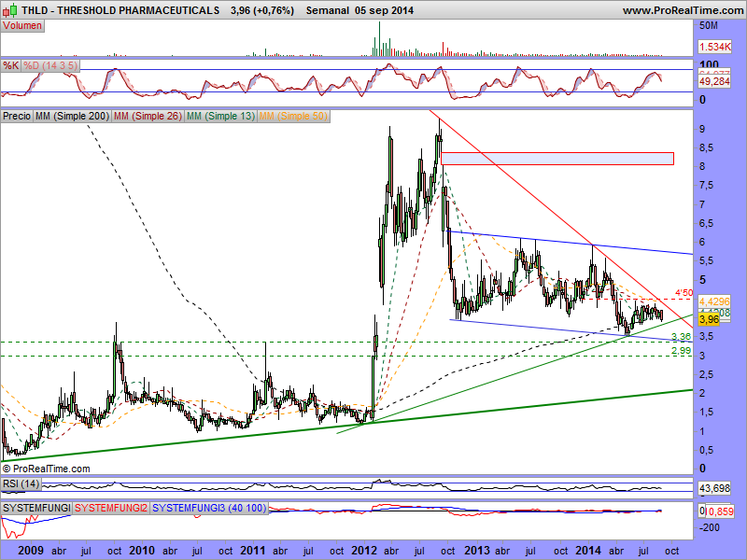Click the 50M volume scale label

click(x=709, y=25)
